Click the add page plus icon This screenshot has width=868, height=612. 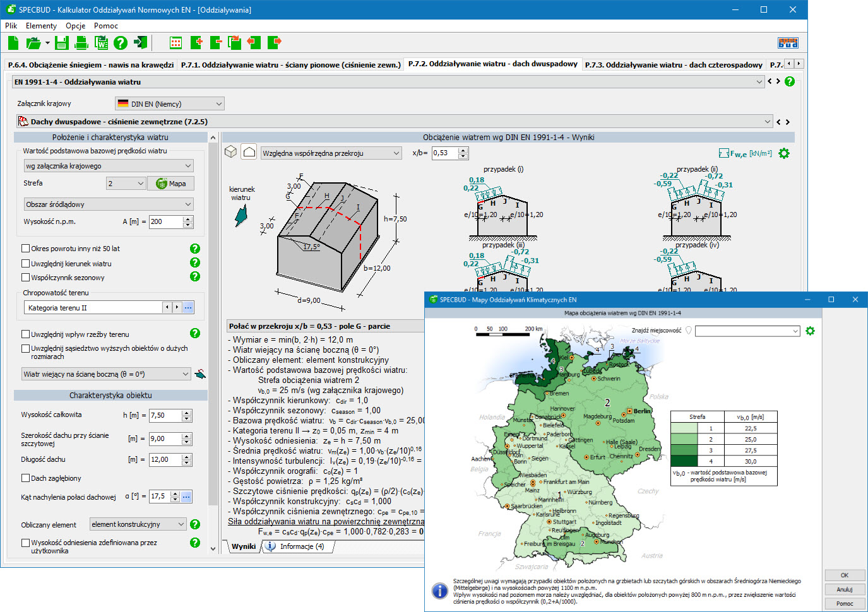(196, 43)
